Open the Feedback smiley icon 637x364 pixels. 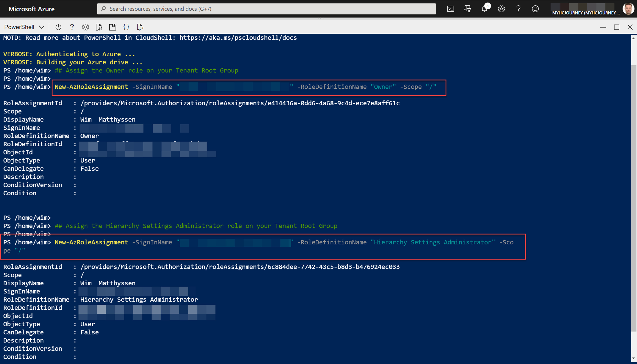[x=535, y=9]
